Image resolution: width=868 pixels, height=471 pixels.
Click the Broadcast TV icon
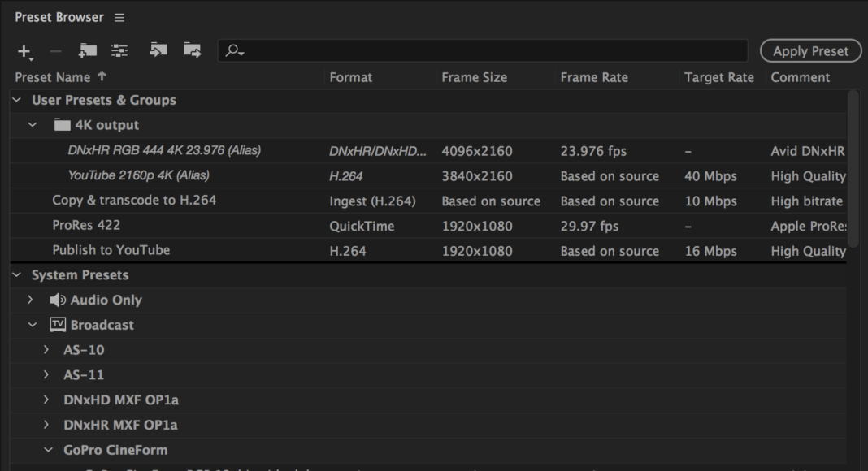[x=56, y=325]
